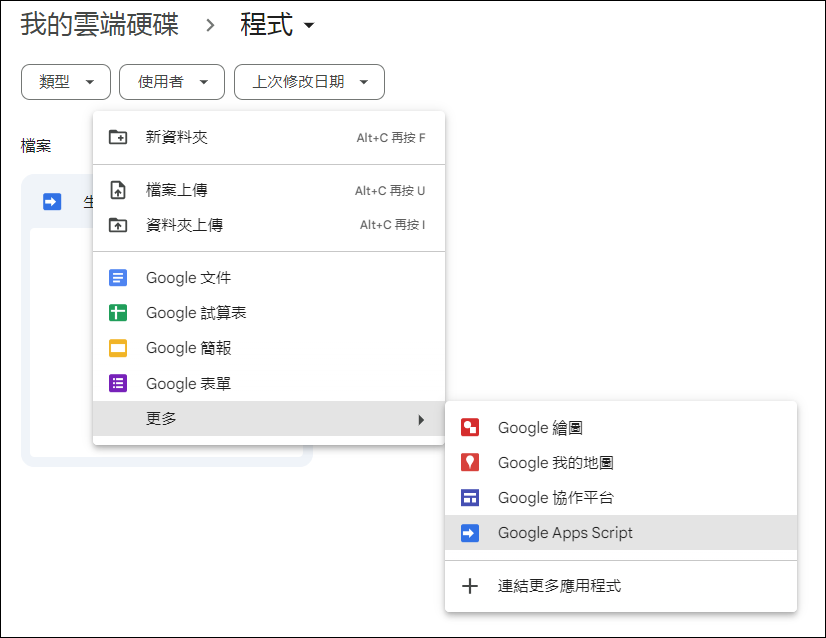Select Google 協作平台 in submenu

click(621, 498)
